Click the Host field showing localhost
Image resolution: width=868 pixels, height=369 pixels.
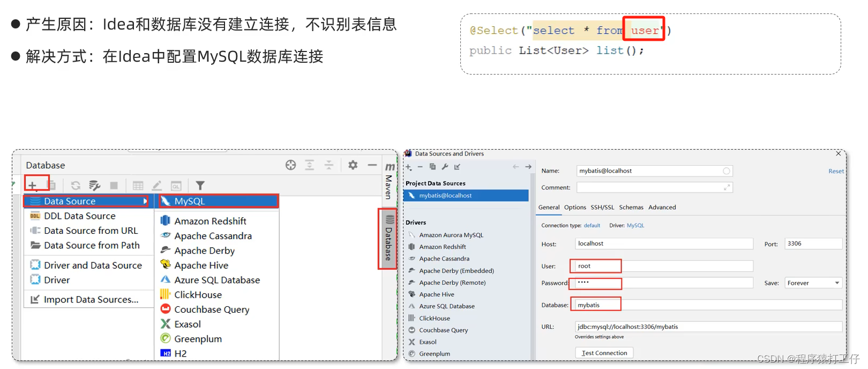(x=664, y=243)
